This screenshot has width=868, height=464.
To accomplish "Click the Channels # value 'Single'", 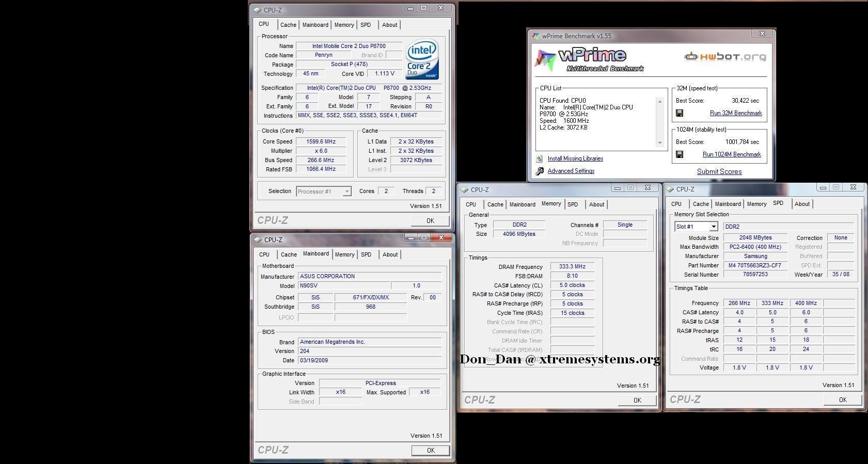I will click(x=625, y=225).
